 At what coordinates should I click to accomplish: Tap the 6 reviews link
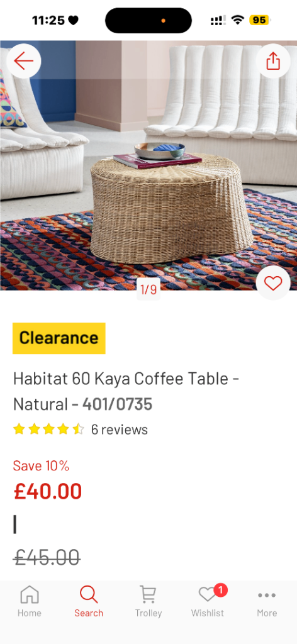point(119,430)
